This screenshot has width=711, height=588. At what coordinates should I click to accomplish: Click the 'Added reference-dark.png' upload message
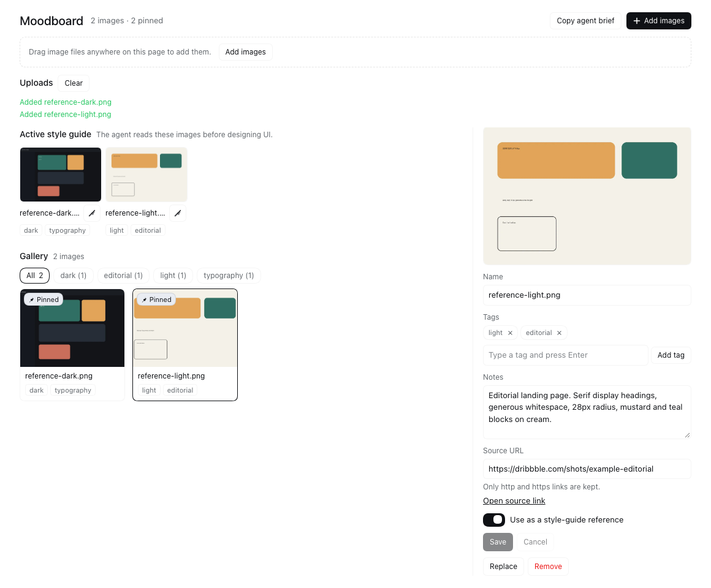tap(66, 102)
